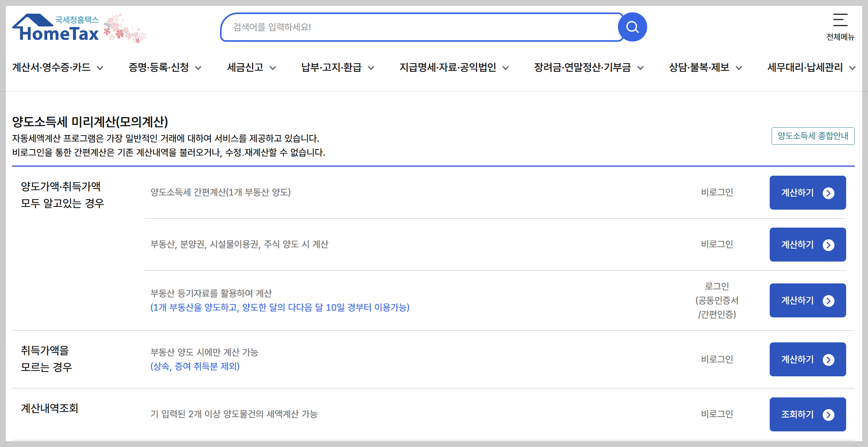Click blue note about 상속, 증여 취득분 제외

195,366
